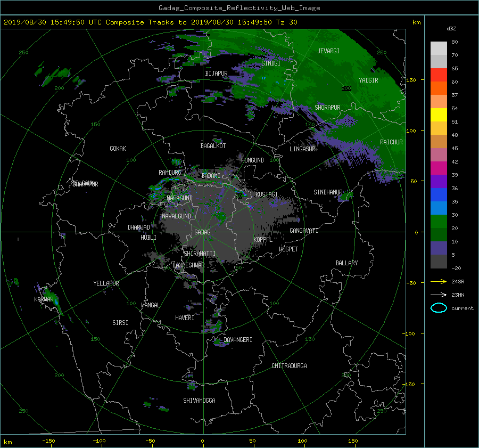
Task: Select the light gray 80 dBZ swatch
Action: [x=439, y=48]
